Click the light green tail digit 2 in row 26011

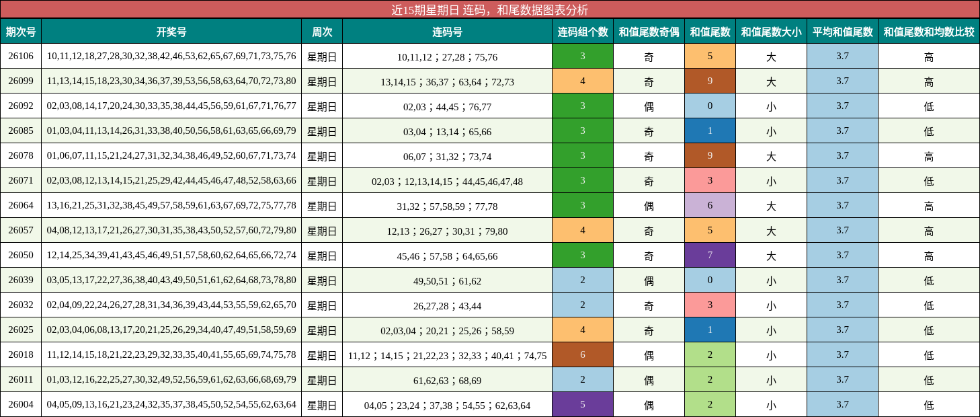click(710, 379)
